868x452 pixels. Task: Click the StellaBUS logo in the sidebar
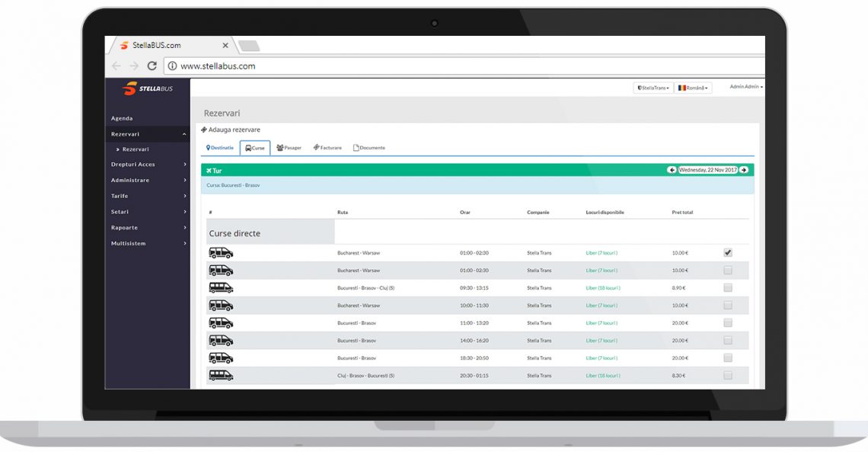click(x=147, y=88)
